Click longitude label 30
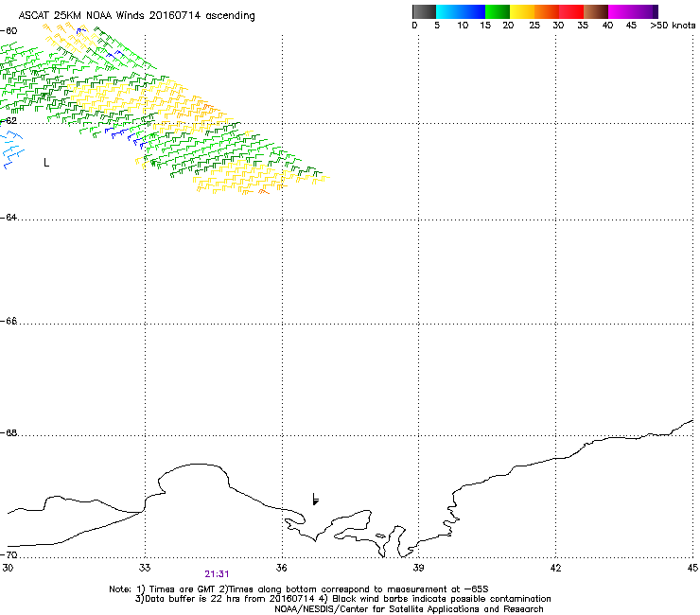The image size is (700, 615). [x=8, y=568]
